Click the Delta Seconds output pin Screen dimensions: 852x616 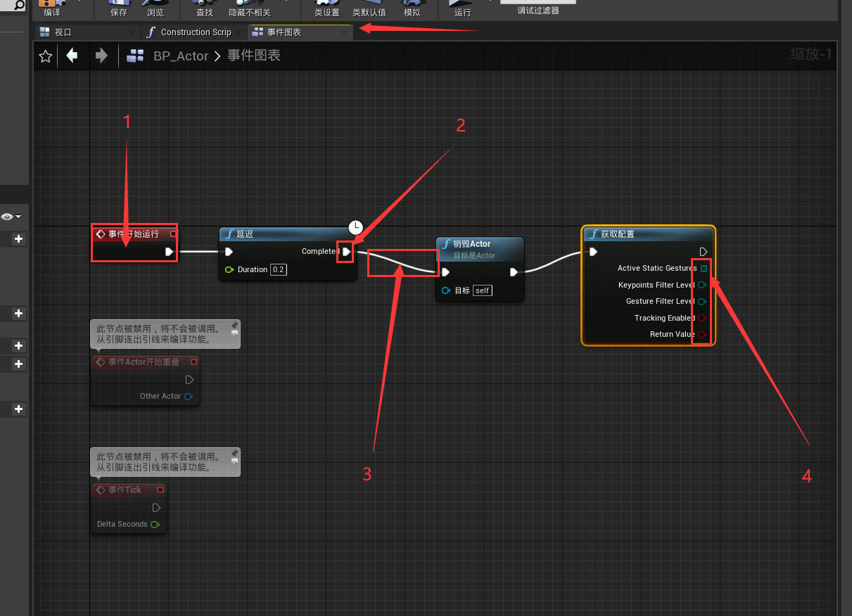click(x=155, y=525)
